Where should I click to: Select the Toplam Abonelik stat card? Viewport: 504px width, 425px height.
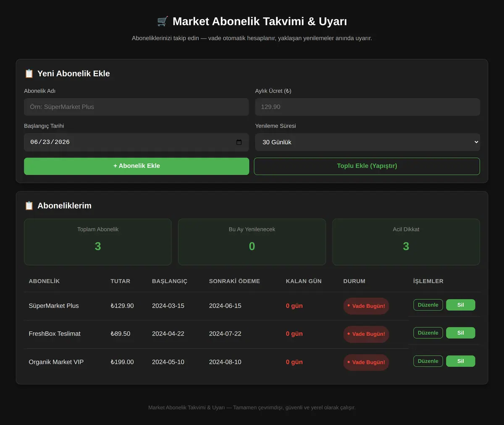[98, 242]
